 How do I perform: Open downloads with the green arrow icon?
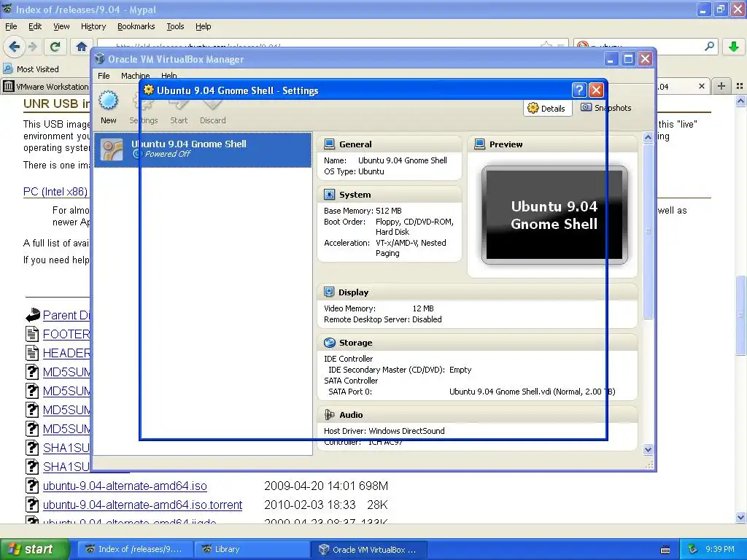pos(734,47)
